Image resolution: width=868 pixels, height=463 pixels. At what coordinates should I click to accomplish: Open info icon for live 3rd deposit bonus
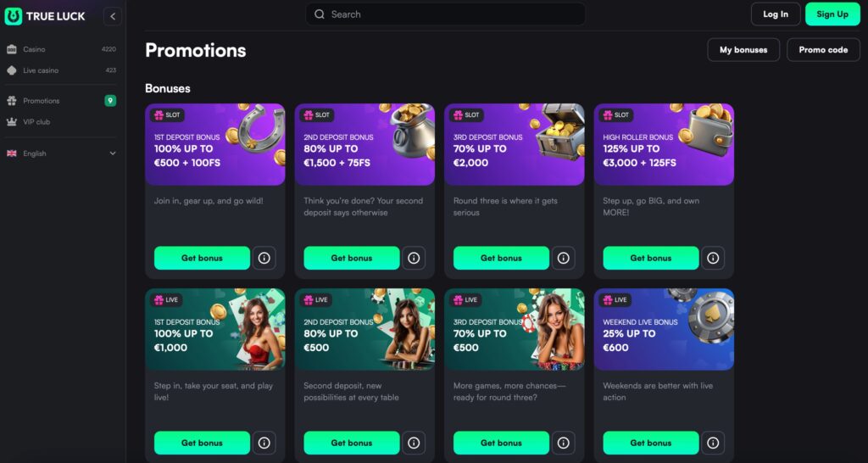coord(564,443)
